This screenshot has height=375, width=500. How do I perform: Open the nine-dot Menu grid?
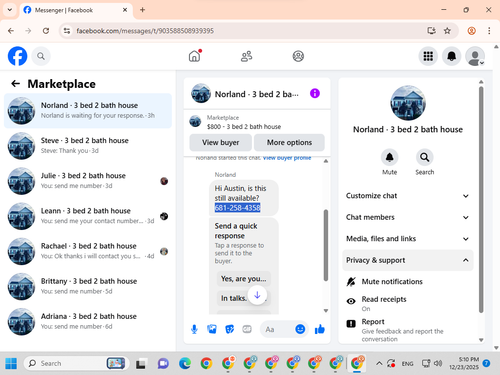click(x=428, y=56)
